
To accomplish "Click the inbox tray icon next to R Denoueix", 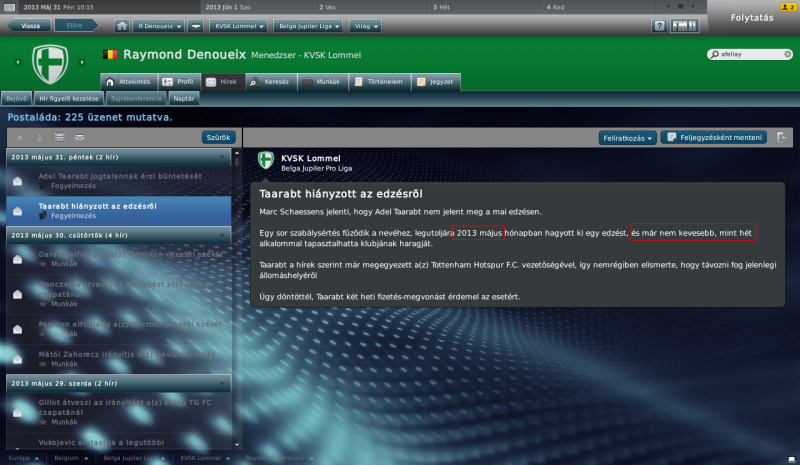I will pos(196,26).
